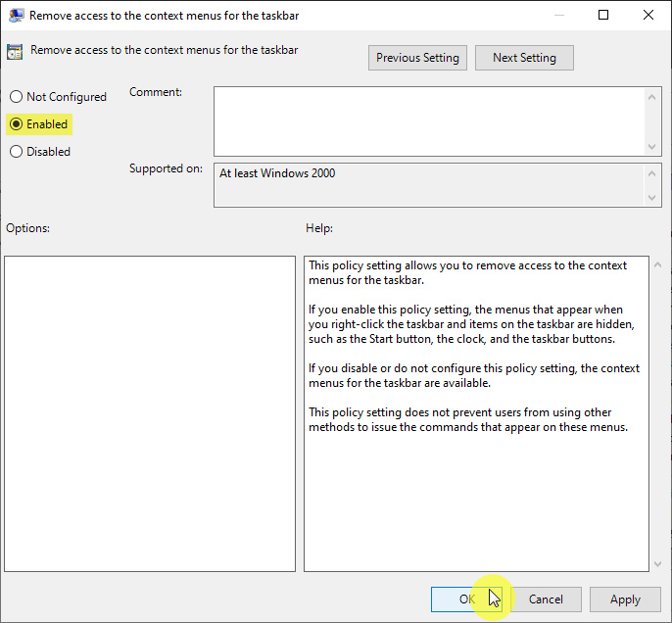The image size is (672, 623).
Task: Go to Previous Setting
Action: (x=417, y=58)
